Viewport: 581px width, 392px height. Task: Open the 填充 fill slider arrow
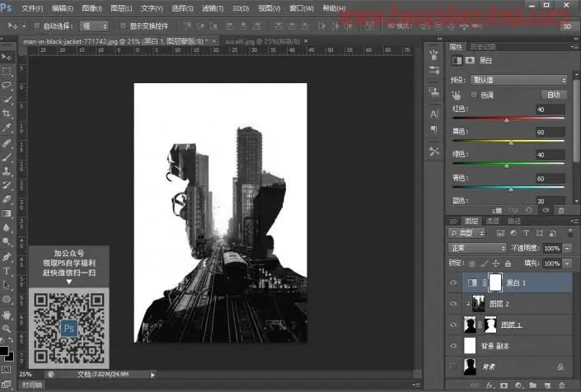tap(567, 264)
